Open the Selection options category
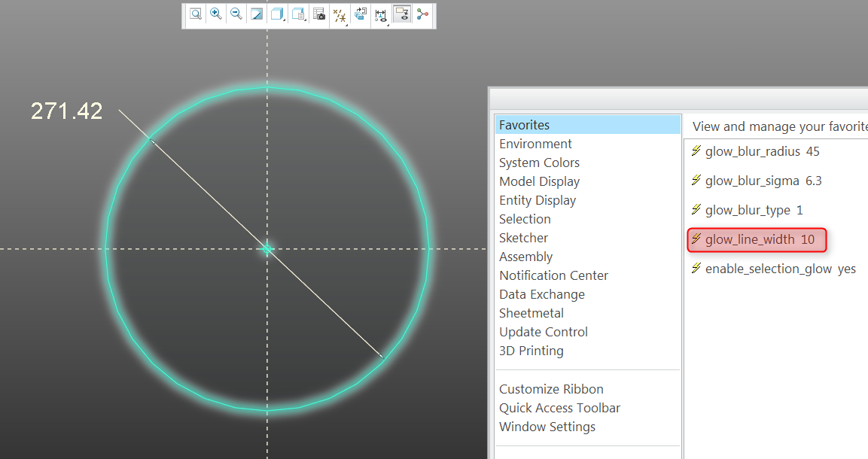Screen dimensions: 868x459 pyautogui.click(x=525, y=219)
